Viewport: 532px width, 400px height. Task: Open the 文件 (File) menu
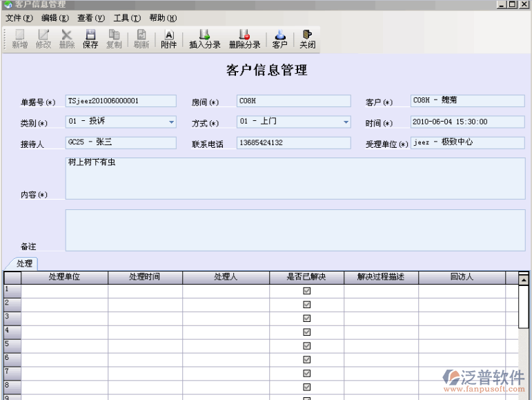click(19, 18)
